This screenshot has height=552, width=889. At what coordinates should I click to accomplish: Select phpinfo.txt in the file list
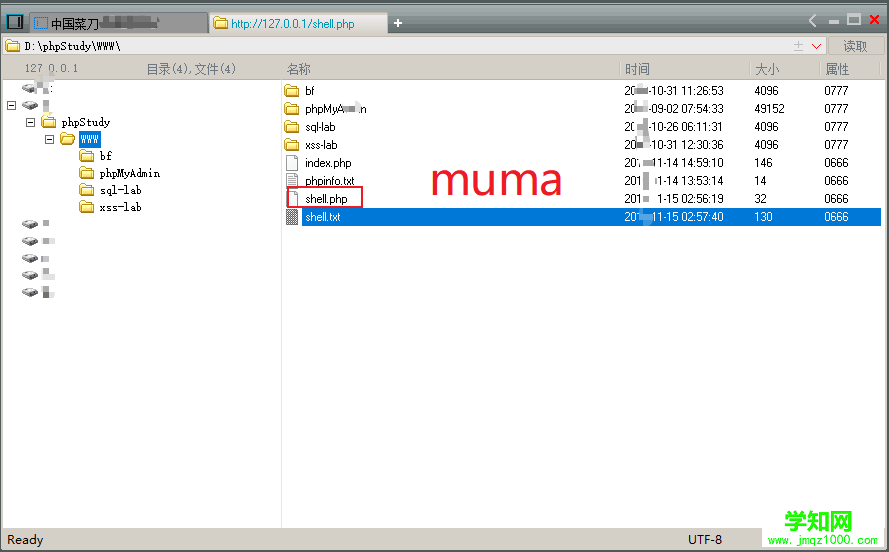tap(329, 181)
